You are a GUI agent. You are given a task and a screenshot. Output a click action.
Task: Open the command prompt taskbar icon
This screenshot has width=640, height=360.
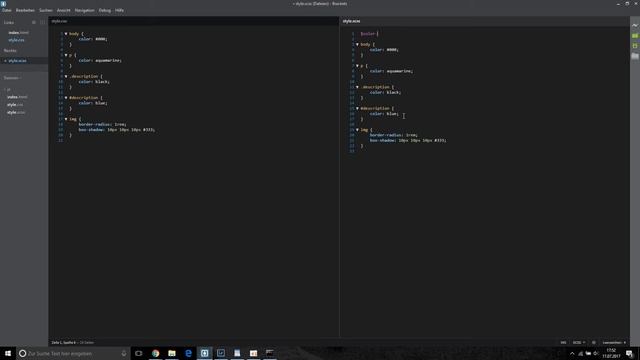(270, 353)
